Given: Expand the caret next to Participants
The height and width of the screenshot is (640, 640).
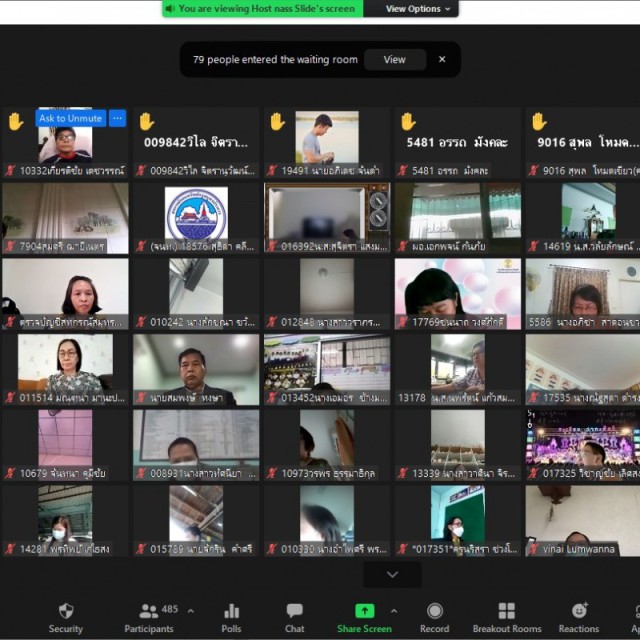Looking at the screenshot, I should tap(191, 611).
